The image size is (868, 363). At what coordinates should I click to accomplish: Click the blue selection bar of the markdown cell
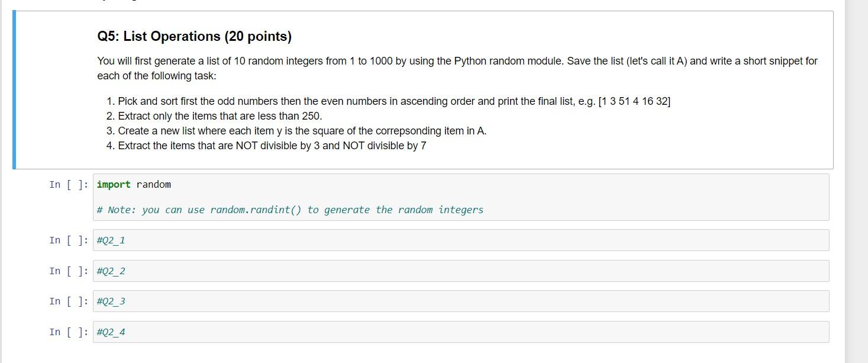point(14,89)
